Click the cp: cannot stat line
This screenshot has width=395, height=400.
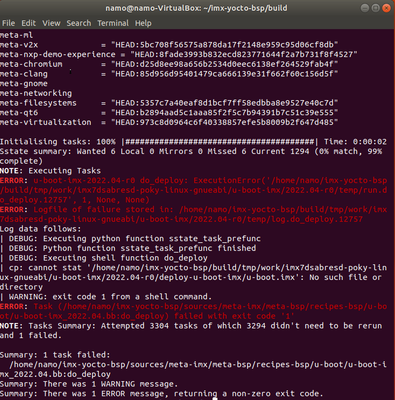pos(194,277)
